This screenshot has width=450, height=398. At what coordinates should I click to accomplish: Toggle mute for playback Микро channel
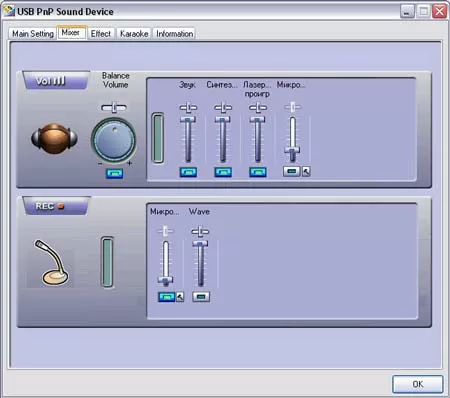click(292, 171)
